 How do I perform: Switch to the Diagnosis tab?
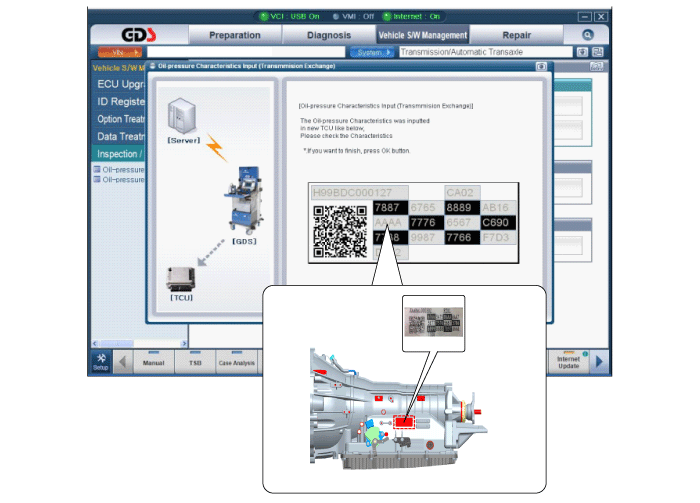coord(329,34)
